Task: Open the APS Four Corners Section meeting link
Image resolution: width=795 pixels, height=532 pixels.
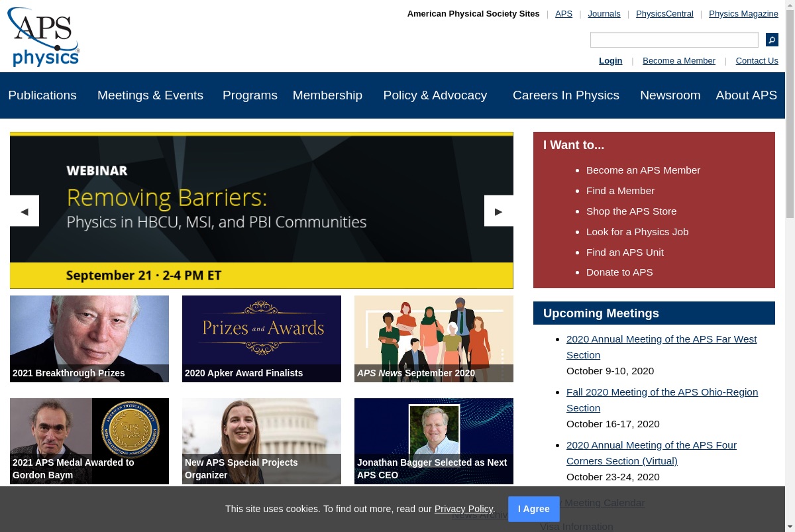Action: point(651,453)
